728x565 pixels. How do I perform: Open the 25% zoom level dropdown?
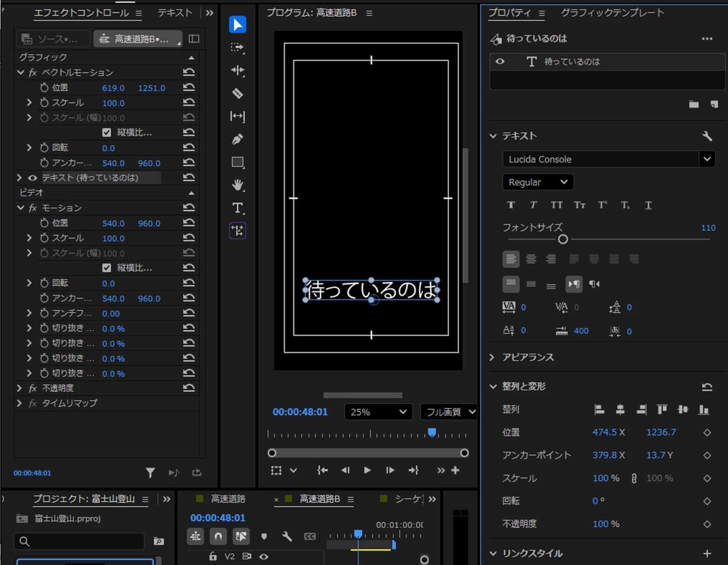(378, 412)
